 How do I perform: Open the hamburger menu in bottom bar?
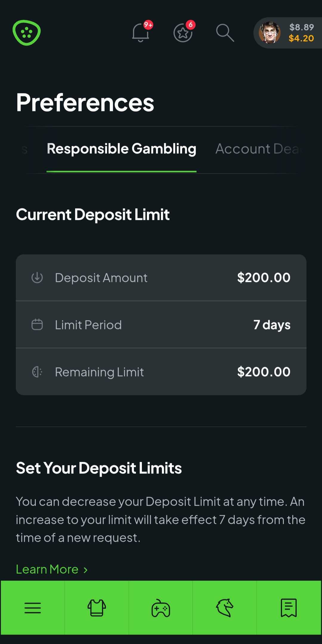[32, 608]
